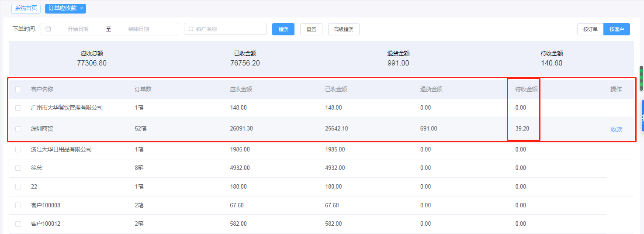Image resolution: width=644 pixels, height=234 pixels.
Task: Select the 深圳商贸 row checkbox
Action: 18,129
